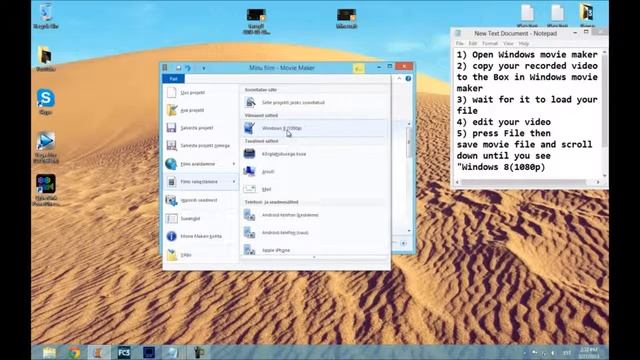This screenshot has height=360, width=640.
Task: Open Movie Maker help question-mark icon
Action: click(x=408, y=78)
